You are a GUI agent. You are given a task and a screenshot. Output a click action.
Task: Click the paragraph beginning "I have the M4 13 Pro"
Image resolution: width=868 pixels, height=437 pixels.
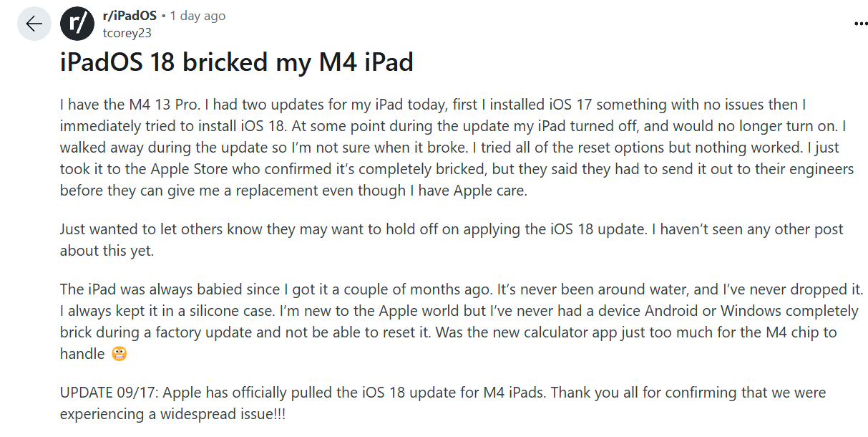coord(459,148)
